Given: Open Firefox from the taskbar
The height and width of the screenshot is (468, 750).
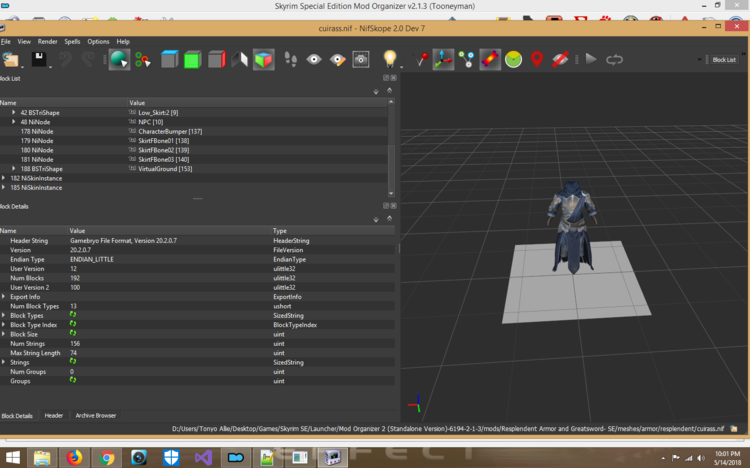Looking at the screenshot, I should click(74, 458).
